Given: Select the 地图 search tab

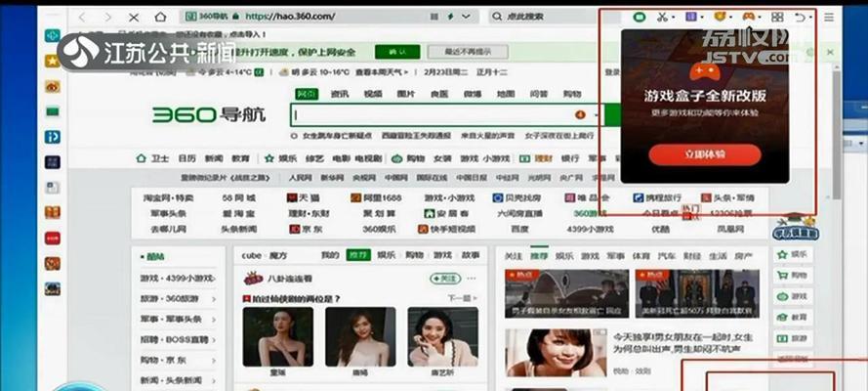Looking at the screenshot, I should coord(506,94).
